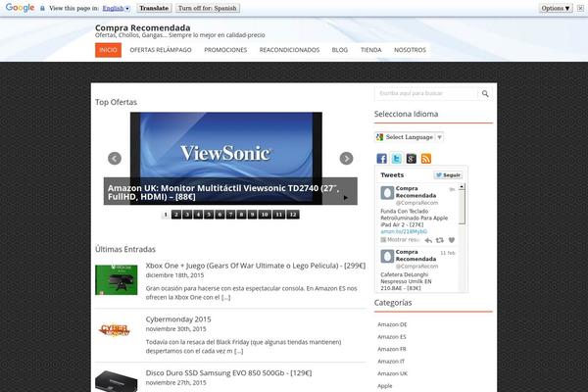Select slide page 7
The image size is (588, 392).
(x=230, y=215)
